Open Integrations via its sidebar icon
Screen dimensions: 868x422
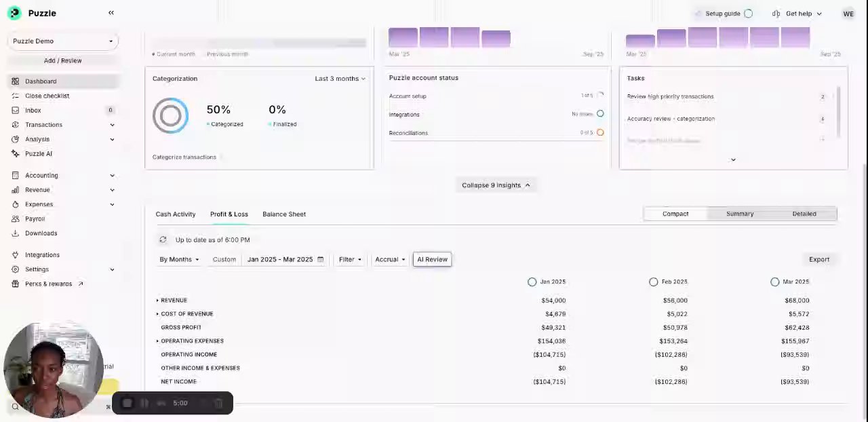(15, 255)
